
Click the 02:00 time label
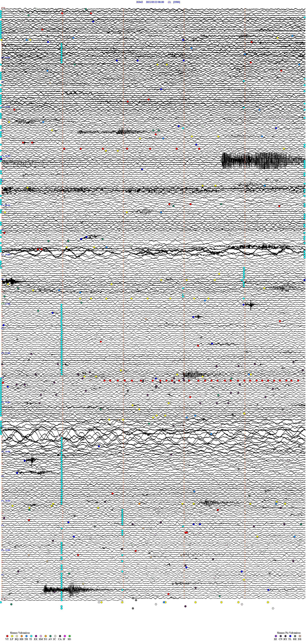click(8, 58)
